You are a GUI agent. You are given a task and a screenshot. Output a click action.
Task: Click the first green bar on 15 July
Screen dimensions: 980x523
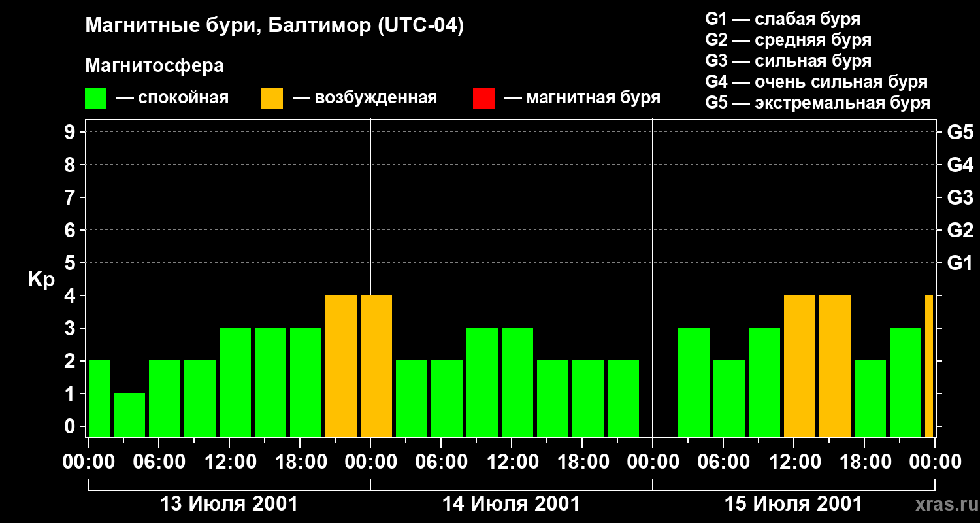coord(694,382)
